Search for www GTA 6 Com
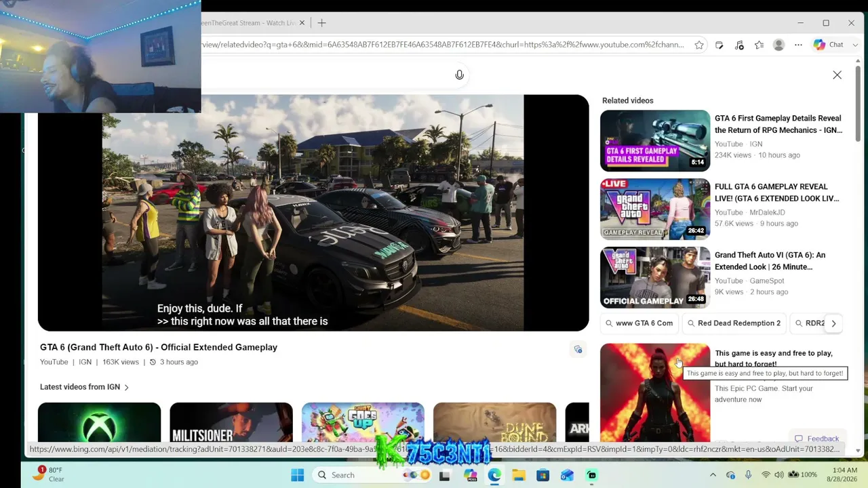Image resolution: width=868 pixels, height=488 pixels. click(x=639, y=323)
